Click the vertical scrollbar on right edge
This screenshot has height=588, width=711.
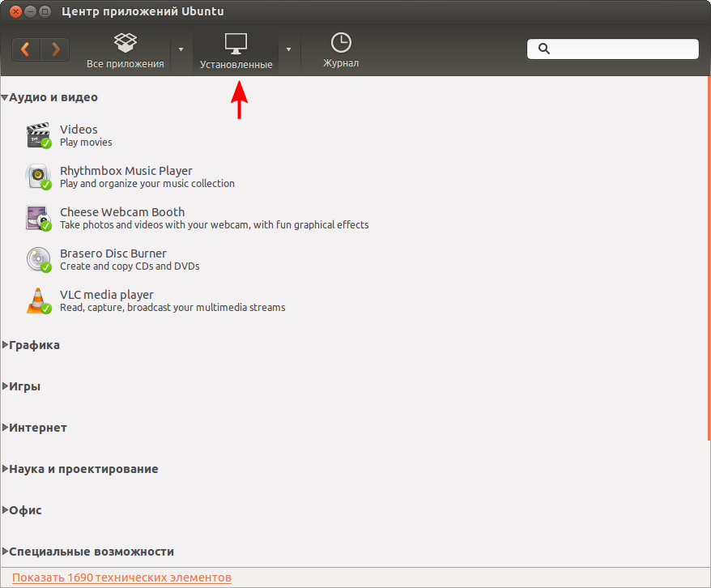click(709, 258)
